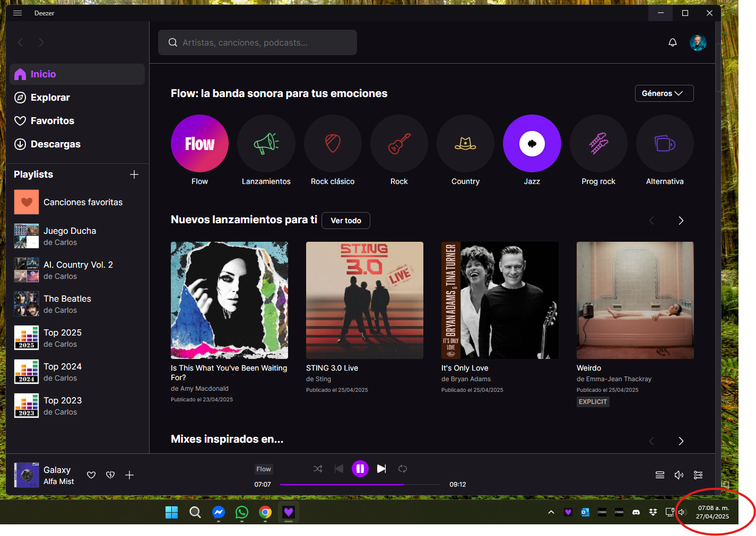Screen dimensions: 756x536
Task: Open the STING 3.0 Live album title
Action: click(332, 368)
